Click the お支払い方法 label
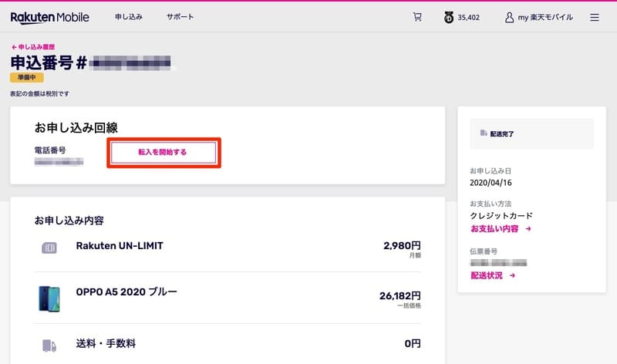Viewport: 617px width, 364px height. click(491, 204)
